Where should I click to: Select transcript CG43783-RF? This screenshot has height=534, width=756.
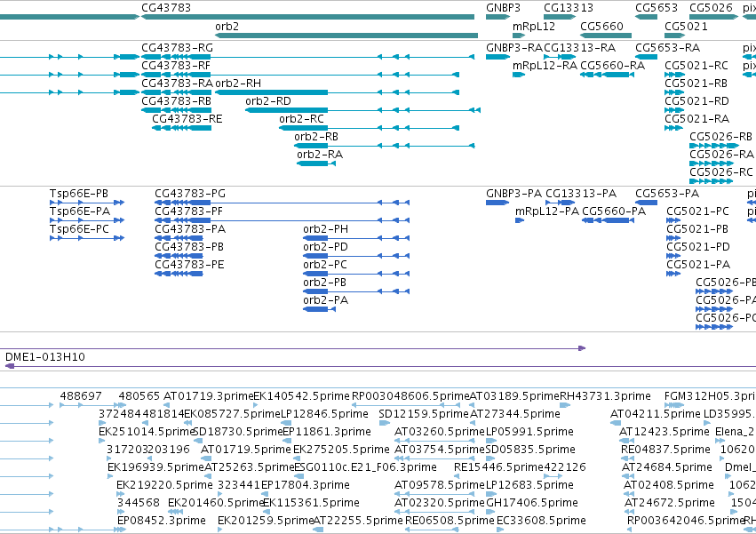point(300,75)
